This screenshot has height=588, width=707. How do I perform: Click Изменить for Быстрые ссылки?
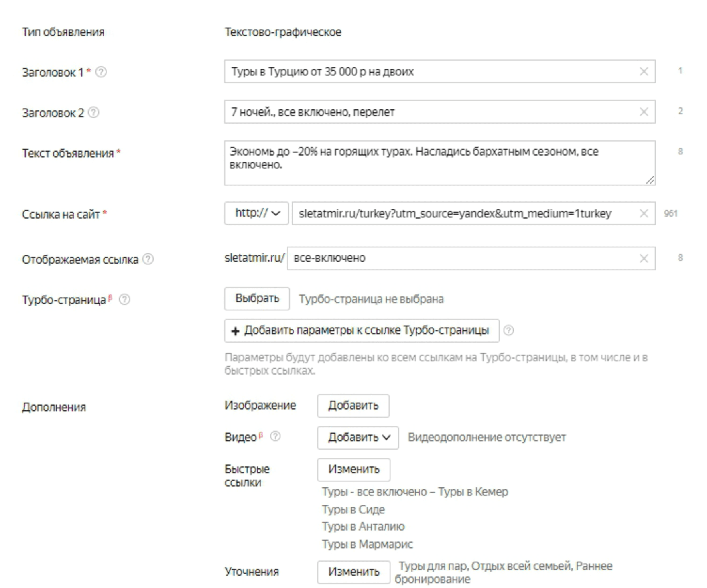pos(353,469)
